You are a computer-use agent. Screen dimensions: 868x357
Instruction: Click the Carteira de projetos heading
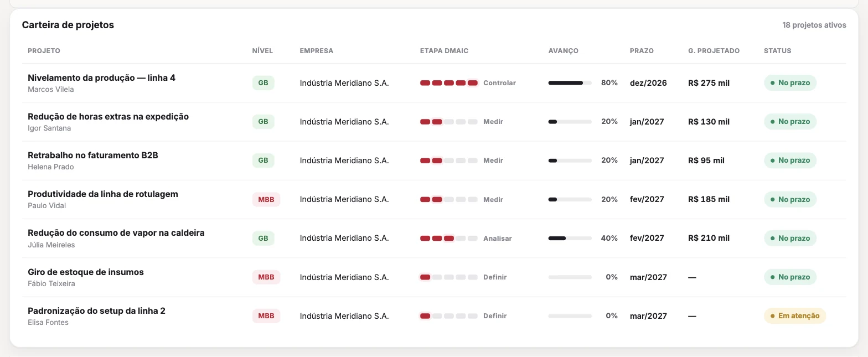(68, 25)
